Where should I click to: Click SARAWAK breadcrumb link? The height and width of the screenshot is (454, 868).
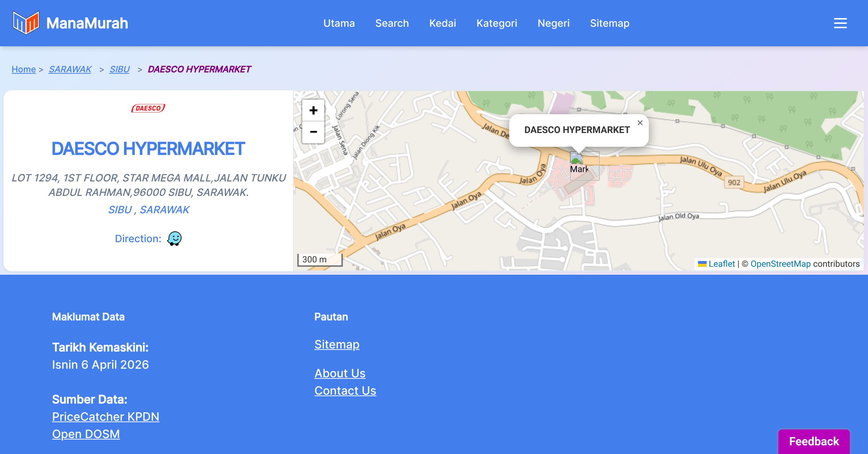pos(70,69)
